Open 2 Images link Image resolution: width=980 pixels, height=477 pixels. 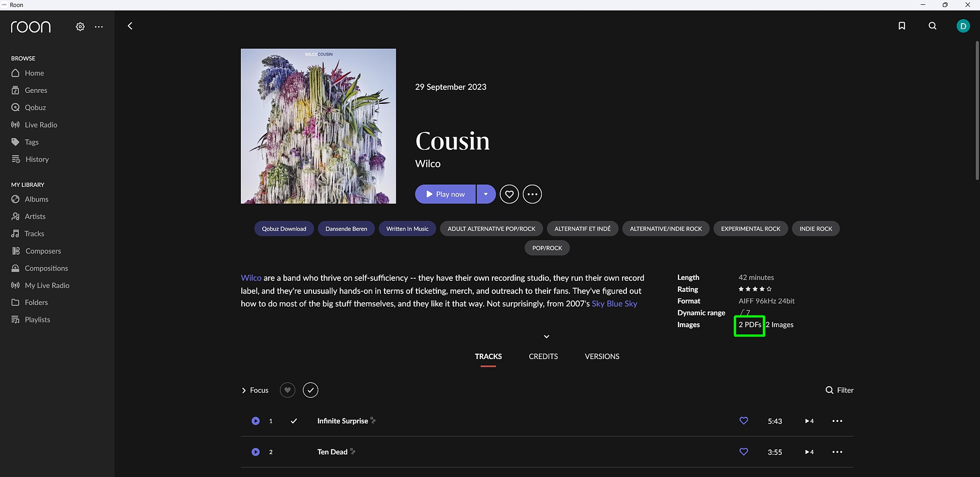780,325
